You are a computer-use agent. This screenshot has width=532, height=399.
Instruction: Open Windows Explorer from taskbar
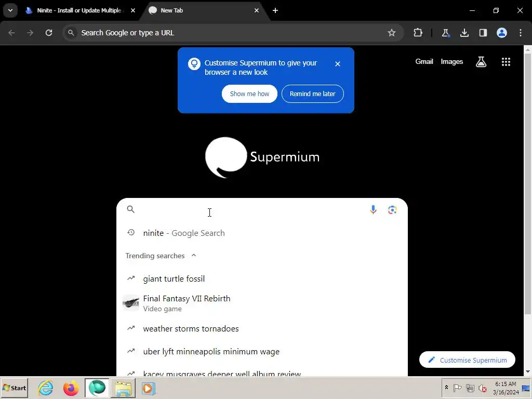pyautogui.click(x=123, y=388)
